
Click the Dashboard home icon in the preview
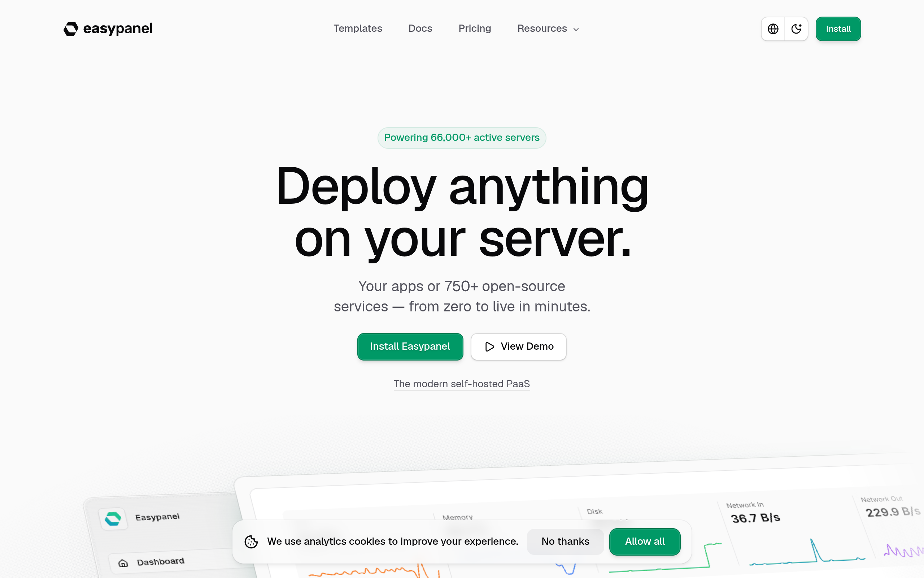click(123, 563)
